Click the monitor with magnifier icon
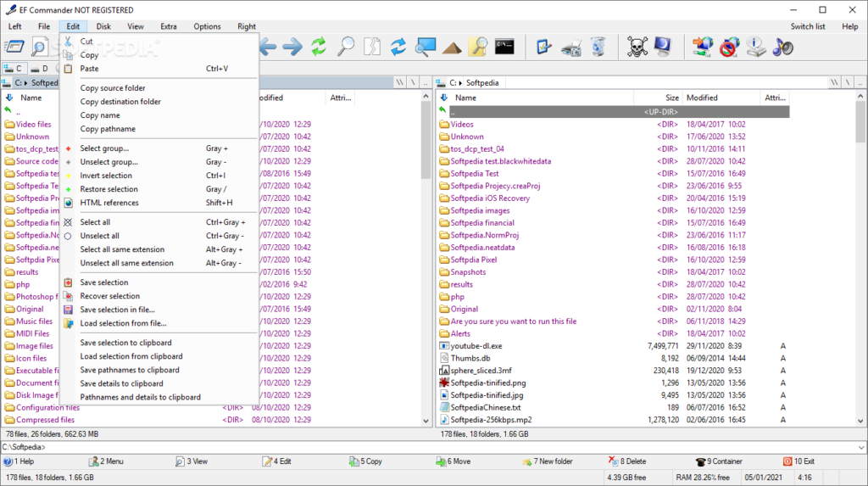This screenshot has height=486, width=868. pos(426,47)
